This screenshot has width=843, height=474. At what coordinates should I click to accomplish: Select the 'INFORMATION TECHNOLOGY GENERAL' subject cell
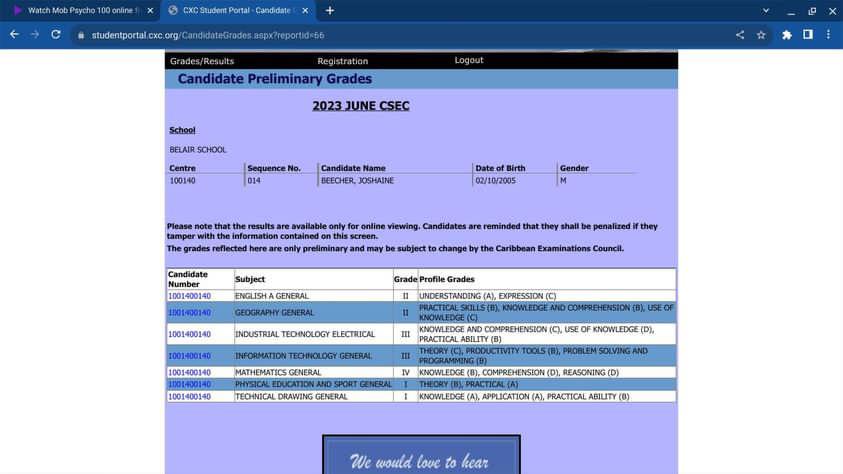[x=313, y=356]
